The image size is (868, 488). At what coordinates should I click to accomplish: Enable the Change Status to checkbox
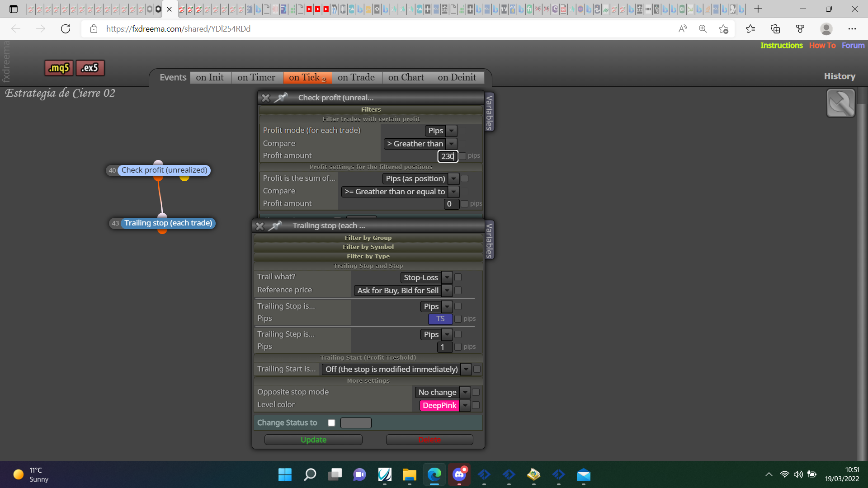331,423
